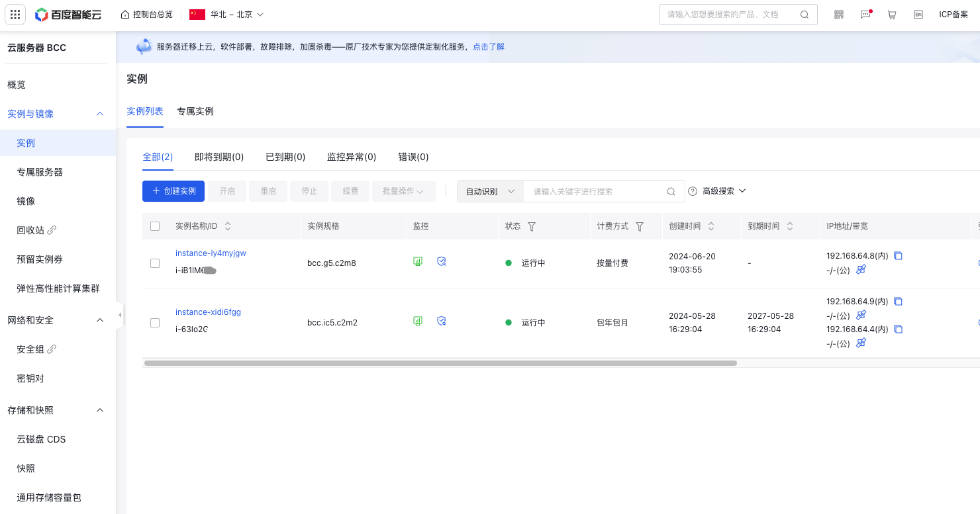Viewport: 980px width, 514px height.
Task: Select the 错误(0) filter tab
Action: (413, 157)
